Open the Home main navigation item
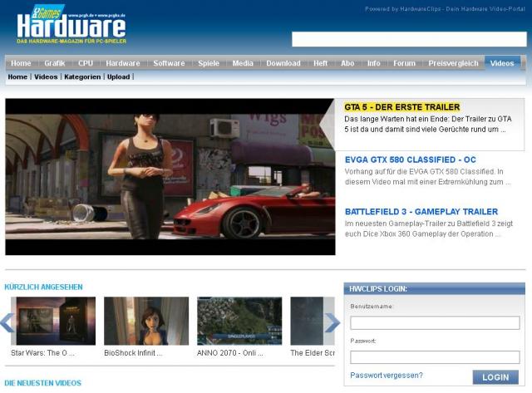Image resolution: width=532 pixels, height=393 pixels. coord(21,63)
